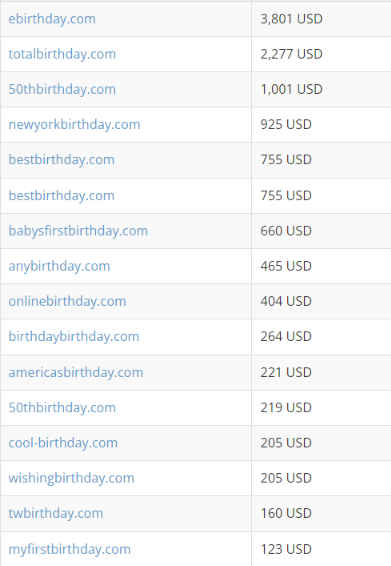Open the twbirthday.com link
The image size is (391, 566).
[56, 513]
